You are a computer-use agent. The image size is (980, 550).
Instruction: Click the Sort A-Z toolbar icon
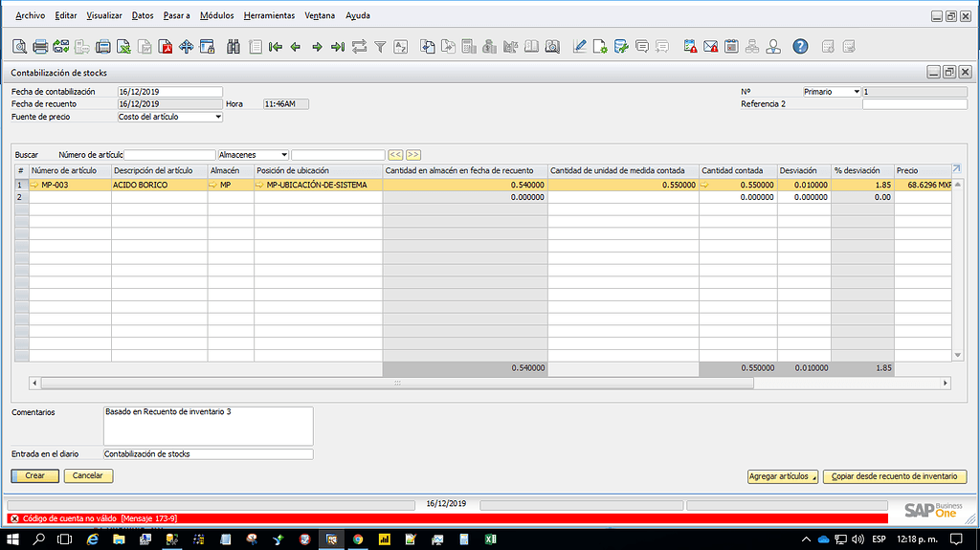pyautogui.click(x=401, y=47)
